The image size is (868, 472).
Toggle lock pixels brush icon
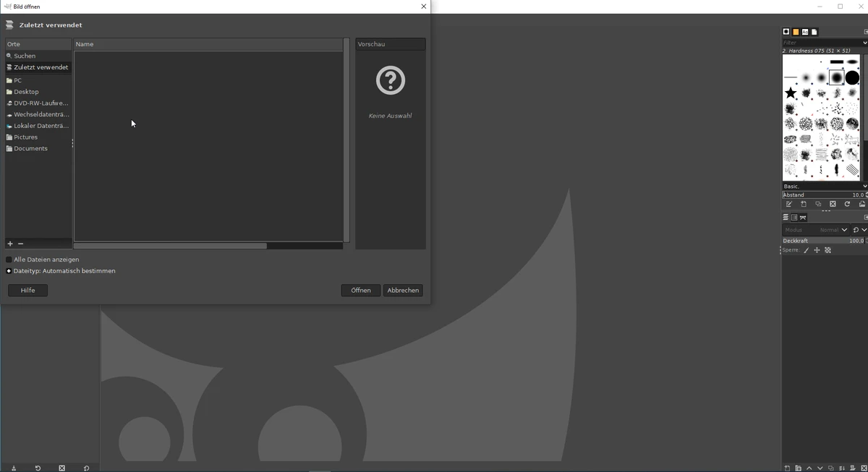coord(807,250)
